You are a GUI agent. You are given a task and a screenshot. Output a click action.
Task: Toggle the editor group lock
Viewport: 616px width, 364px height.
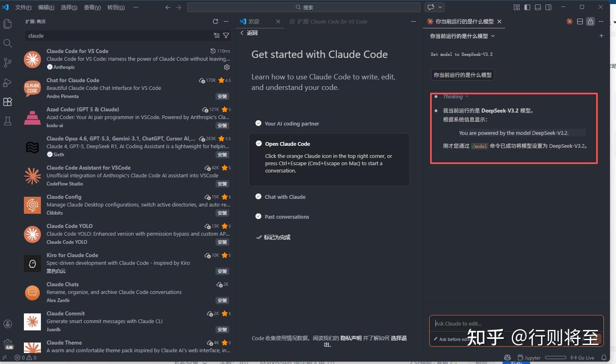pos(590,21)
